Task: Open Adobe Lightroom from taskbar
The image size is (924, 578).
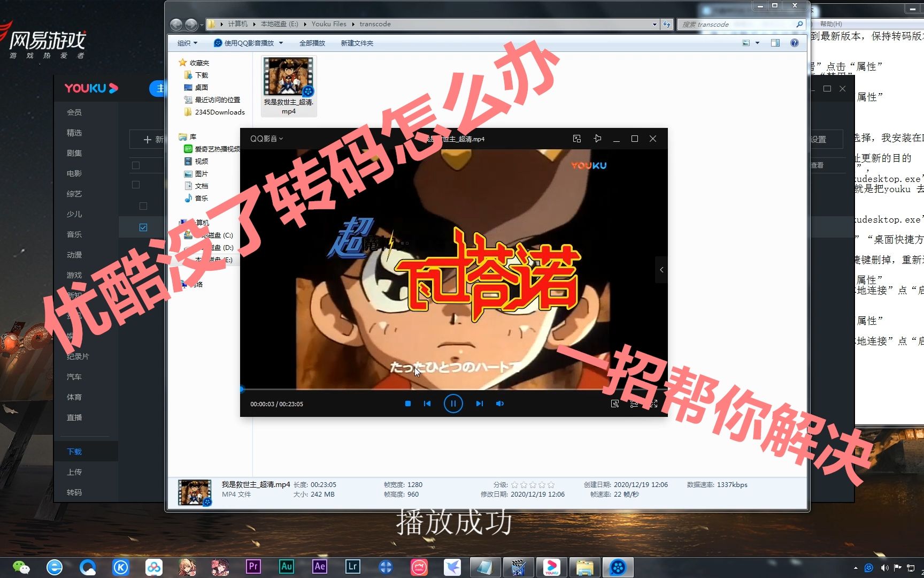Action: (x=353, y=566)
